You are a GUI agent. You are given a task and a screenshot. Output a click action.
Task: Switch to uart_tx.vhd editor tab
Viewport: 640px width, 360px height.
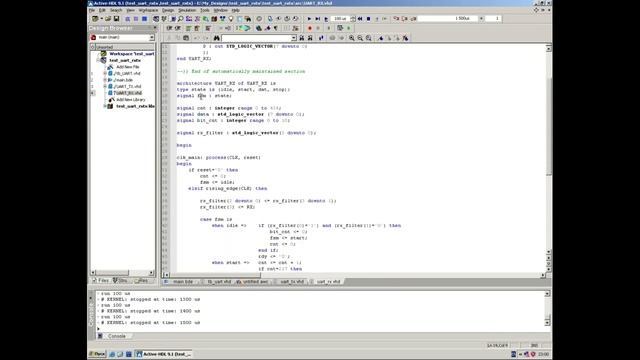click(289, 282)
